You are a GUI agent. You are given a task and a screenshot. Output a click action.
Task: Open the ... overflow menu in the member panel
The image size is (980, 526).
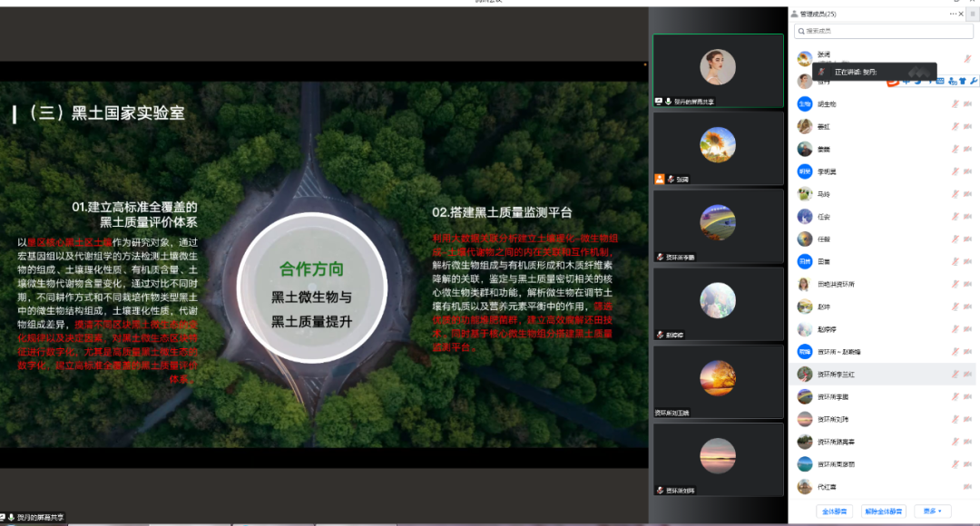click(x=954, y=14)
